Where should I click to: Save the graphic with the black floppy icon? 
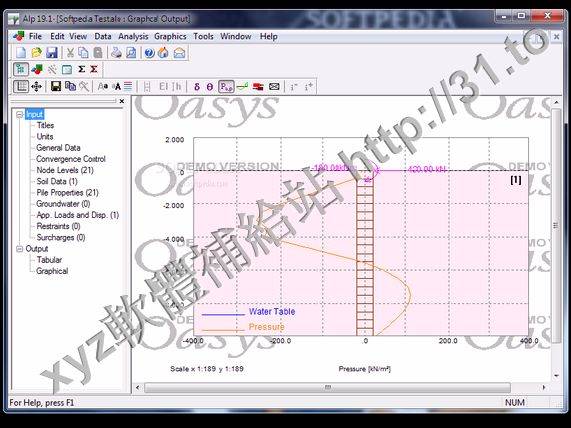pos(56,86)
